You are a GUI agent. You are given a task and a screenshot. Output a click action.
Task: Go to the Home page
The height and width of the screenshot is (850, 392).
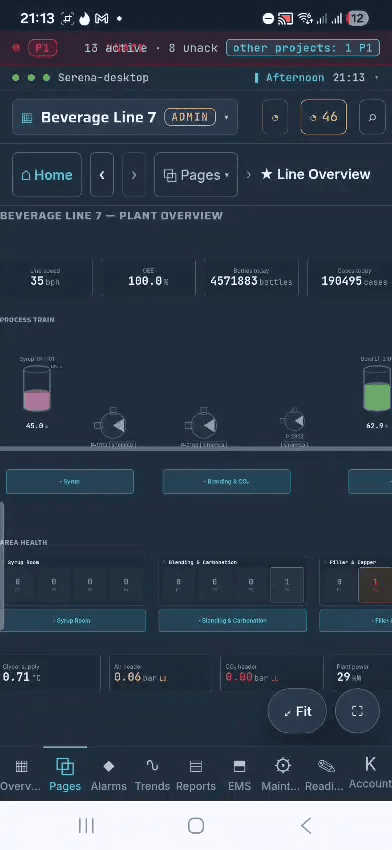tap(47, 175)
